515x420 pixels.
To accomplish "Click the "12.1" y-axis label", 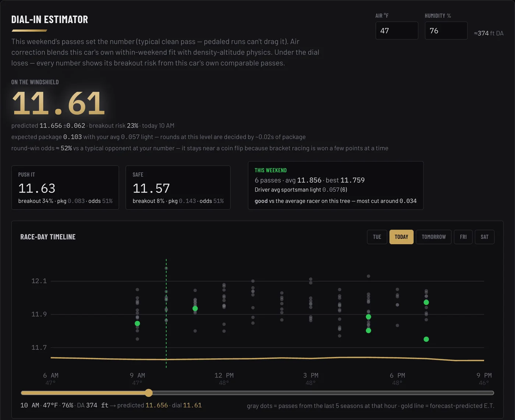I will [x=39, y=281].
